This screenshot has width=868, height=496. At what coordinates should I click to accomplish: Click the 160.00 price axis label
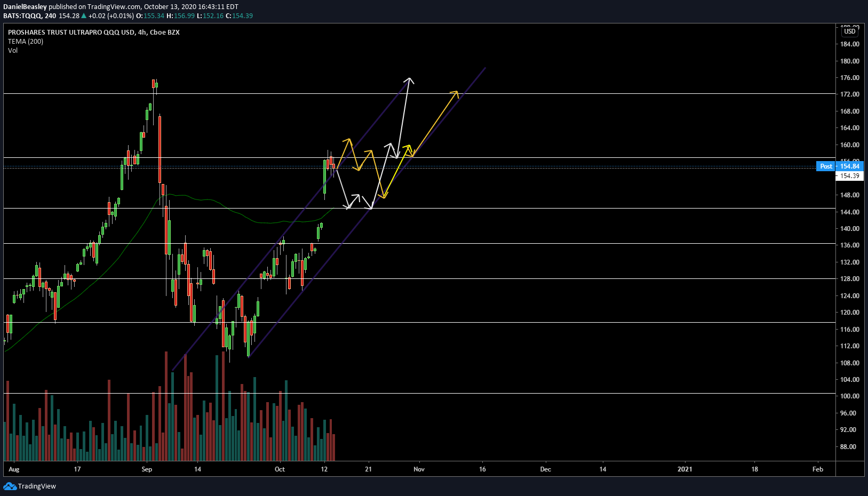click(x=850, y=145)
